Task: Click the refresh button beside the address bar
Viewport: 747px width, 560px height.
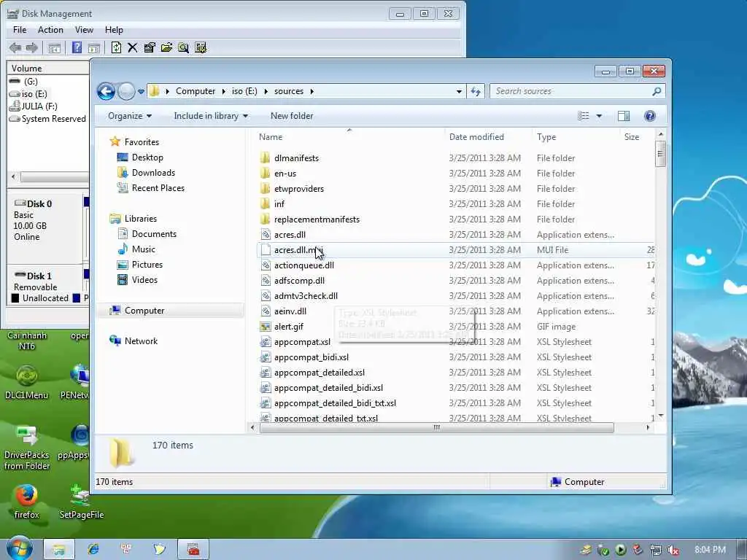Action: [x=476, y=91]
